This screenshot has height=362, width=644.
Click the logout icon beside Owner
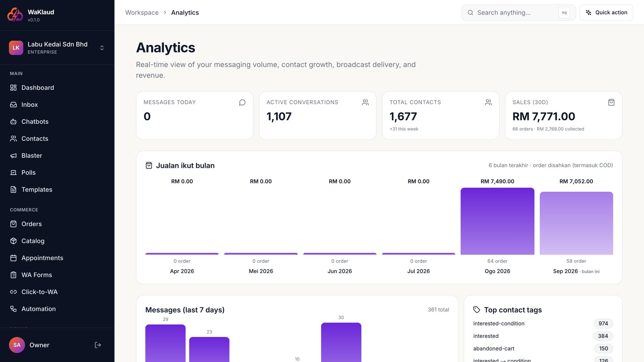click(98, 345)
